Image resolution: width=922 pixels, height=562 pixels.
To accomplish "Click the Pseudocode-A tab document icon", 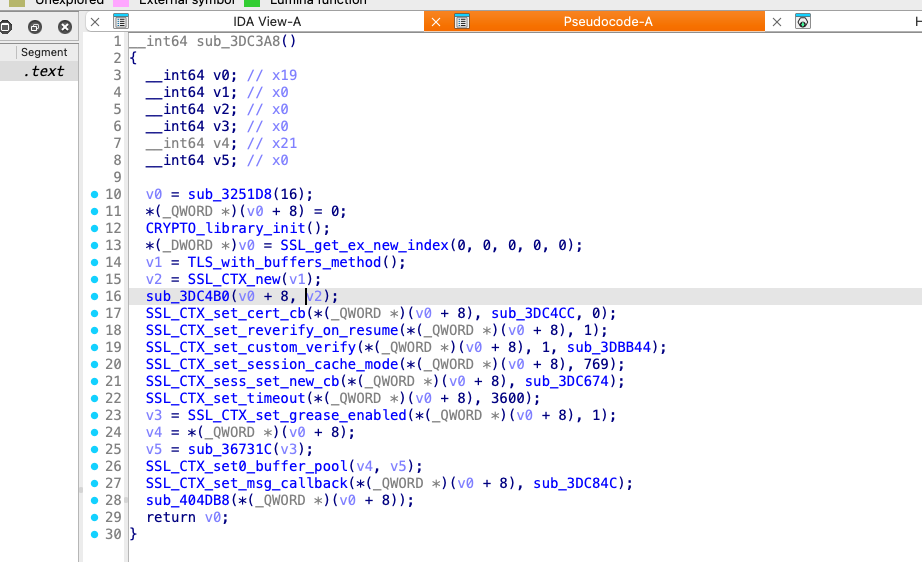I will [x=462, y=22].
